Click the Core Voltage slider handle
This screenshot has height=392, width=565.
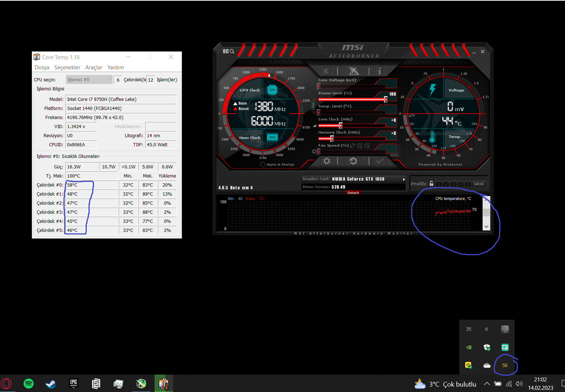click(x=319, y=86)
